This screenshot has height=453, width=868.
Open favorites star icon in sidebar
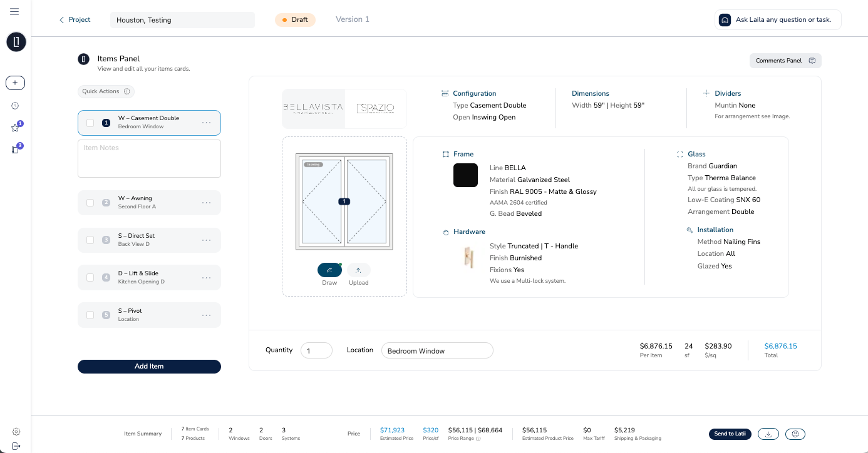click(16, 128)
